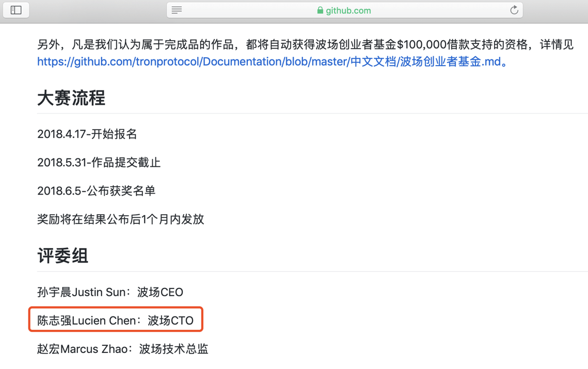Click the 2018.5.31-作品提交截止 line
The width and height of the screenshot is (588, 369).
pyautogui.click(x=99, y=163)
